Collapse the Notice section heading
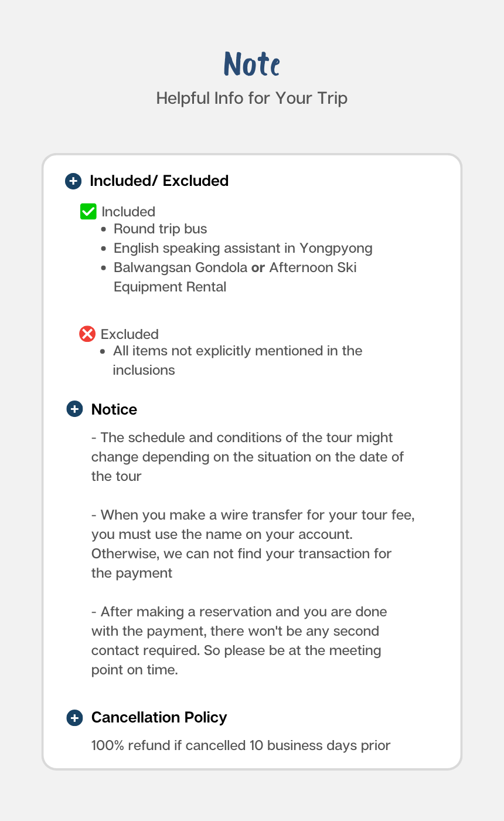Viewport: 504px width, 821px height. [114, 409]
